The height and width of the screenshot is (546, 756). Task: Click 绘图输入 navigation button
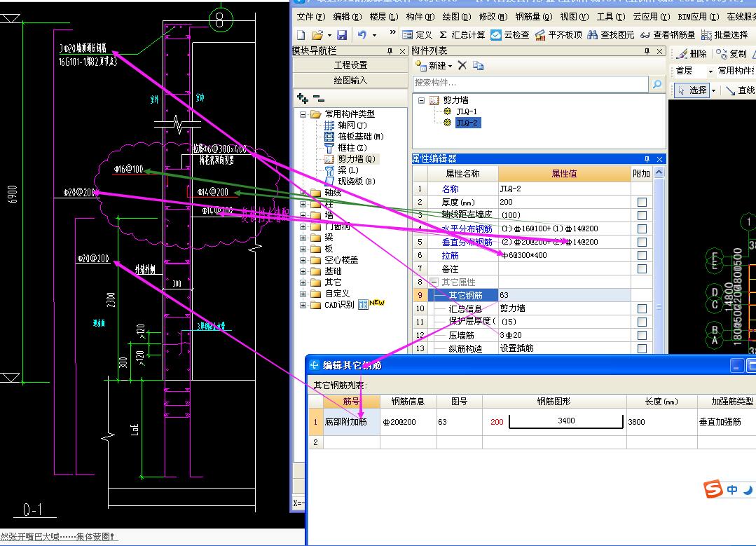[x=350, y=80]
